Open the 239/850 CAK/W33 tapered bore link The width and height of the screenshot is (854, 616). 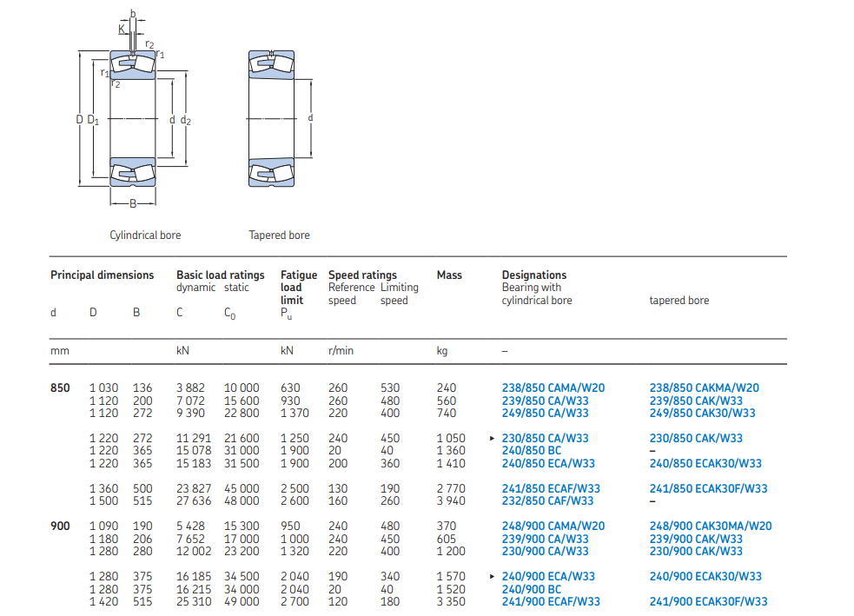pyautogui.click(x=696, y=401)
